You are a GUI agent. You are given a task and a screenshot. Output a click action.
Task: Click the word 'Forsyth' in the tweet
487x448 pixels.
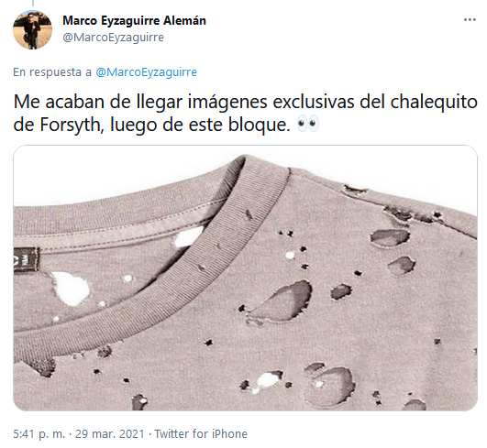point(72,125)
